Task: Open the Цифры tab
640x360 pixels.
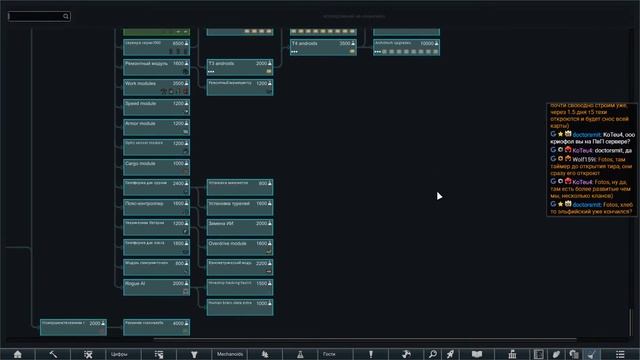Action: 124,354
